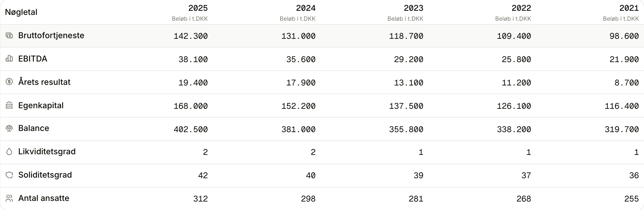Click the Egenkapital 2023 value 137.500
The image size is (644, 210).
[406, 106]
